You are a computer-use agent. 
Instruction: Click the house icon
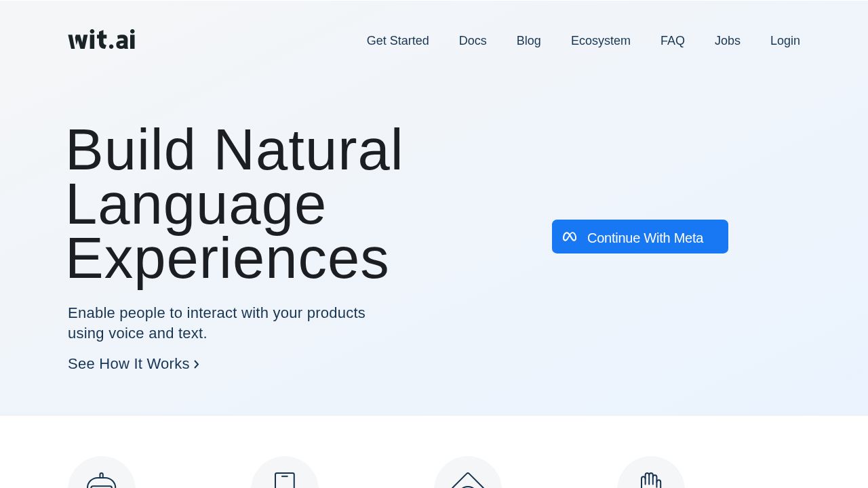pyautogui.click(x=468, y=481)
